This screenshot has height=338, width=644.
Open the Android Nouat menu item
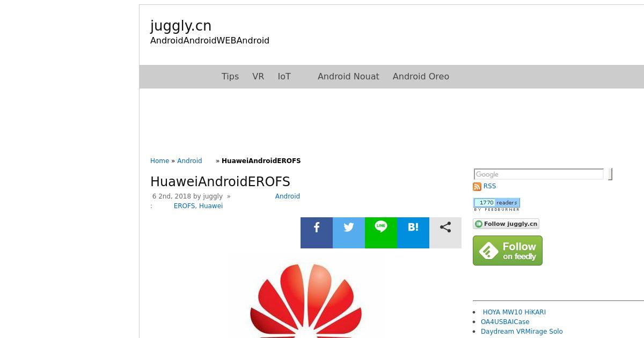(x=348, y=77)
